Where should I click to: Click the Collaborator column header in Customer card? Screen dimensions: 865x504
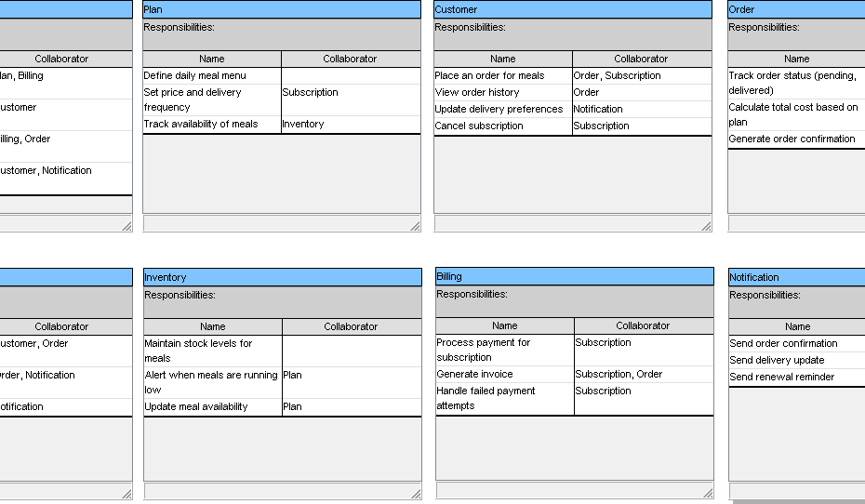click(641, 59)
